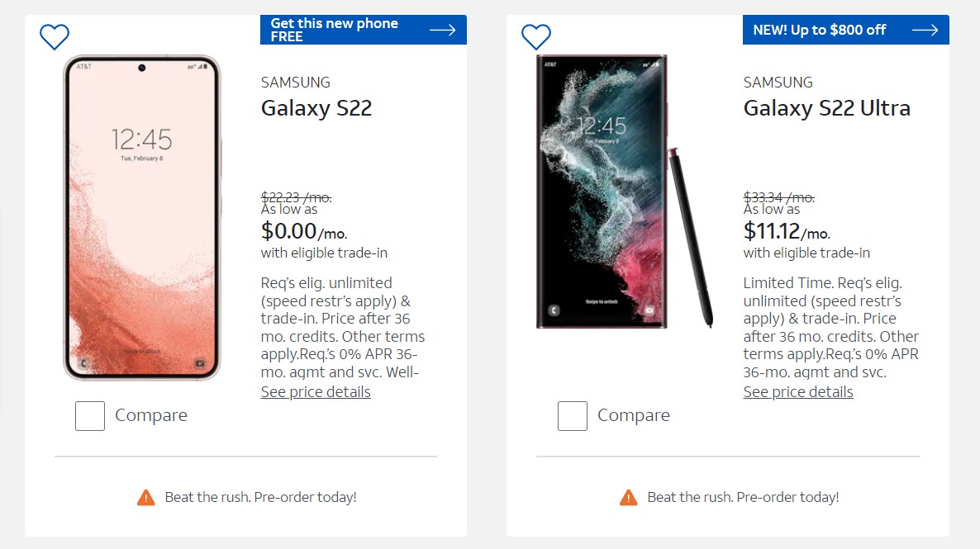Click warning icon under Galaxy S22 card
The height and width of the screenshot is (549, 980).
[146, 497]
